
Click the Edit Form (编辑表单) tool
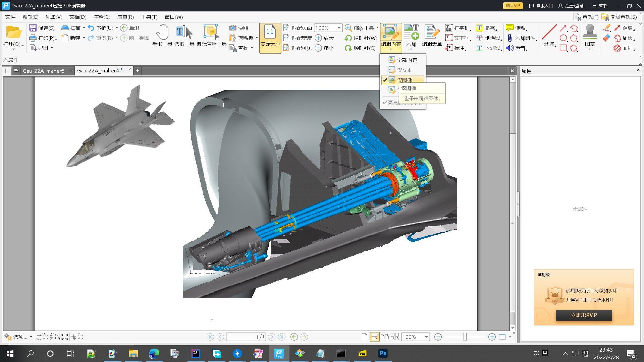click(x=432, y=36)
